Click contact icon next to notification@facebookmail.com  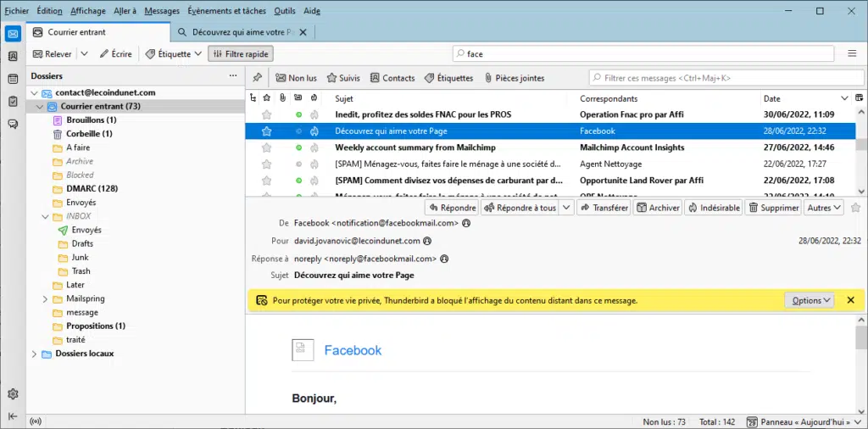coord(466,223)
